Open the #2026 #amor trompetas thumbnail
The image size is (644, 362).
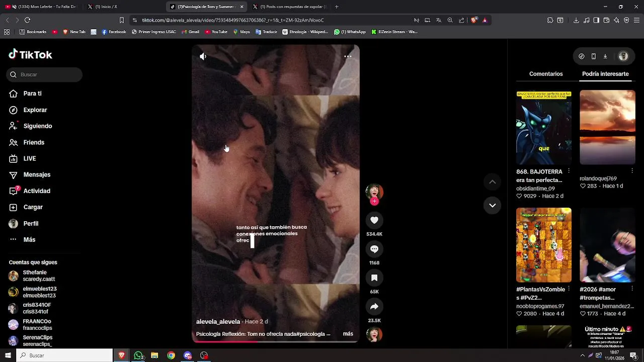[607, 245]
